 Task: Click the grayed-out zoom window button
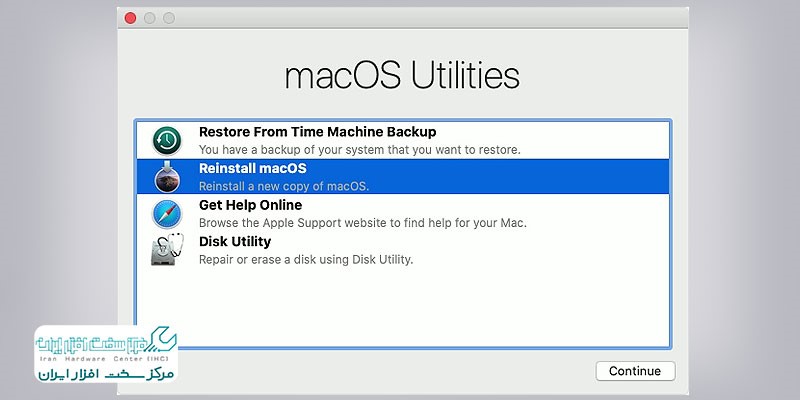[x=169, y=18]
